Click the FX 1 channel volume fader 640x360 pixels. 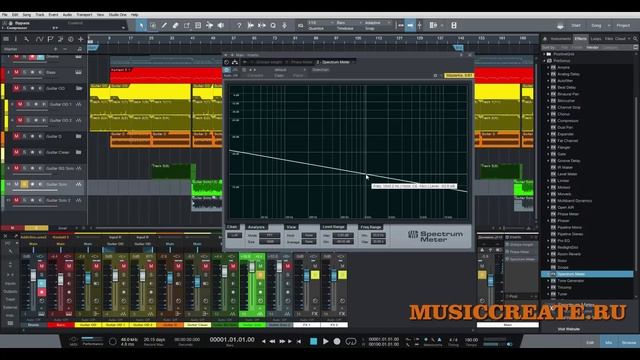point(306,276)
